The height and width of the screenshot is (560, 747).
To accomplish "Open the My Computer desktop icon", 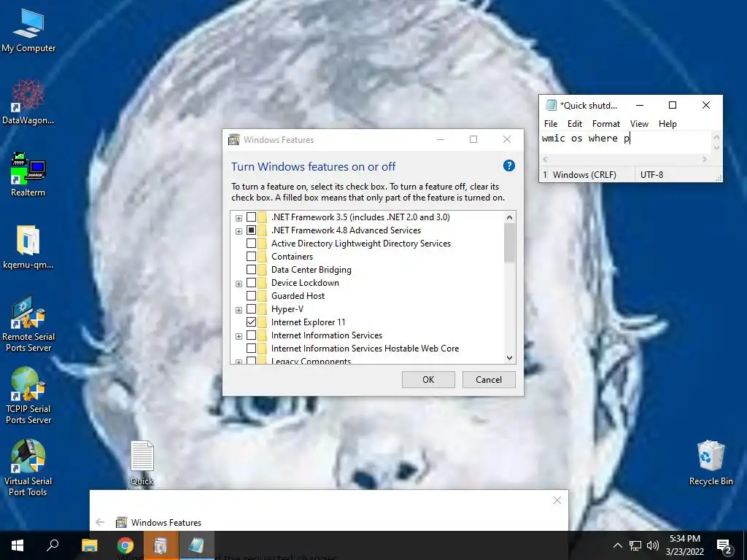I will coord(28,31).
